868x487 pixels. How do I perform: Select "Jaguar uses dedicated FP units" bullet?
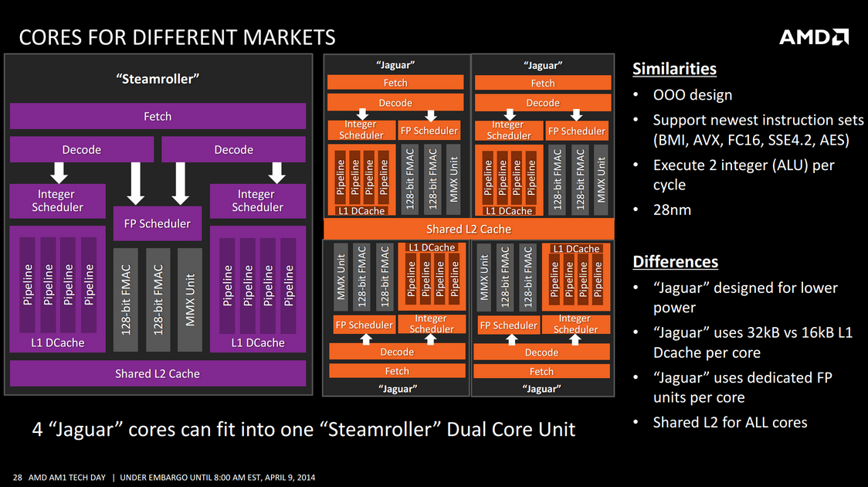(x=742, y=387)
